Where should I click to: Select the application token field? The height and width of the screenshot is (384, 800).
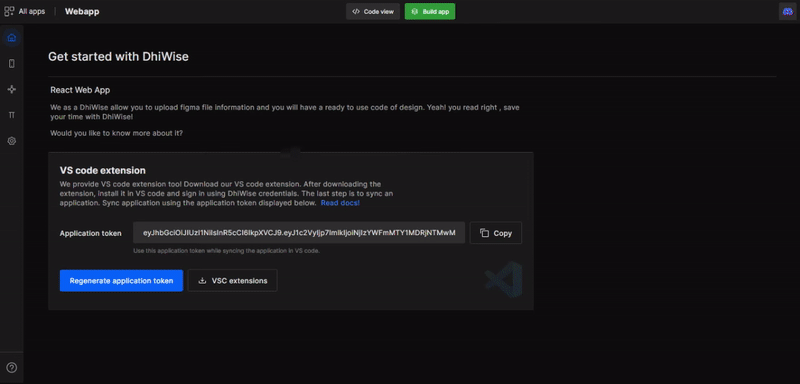click(x=299, y=233)
